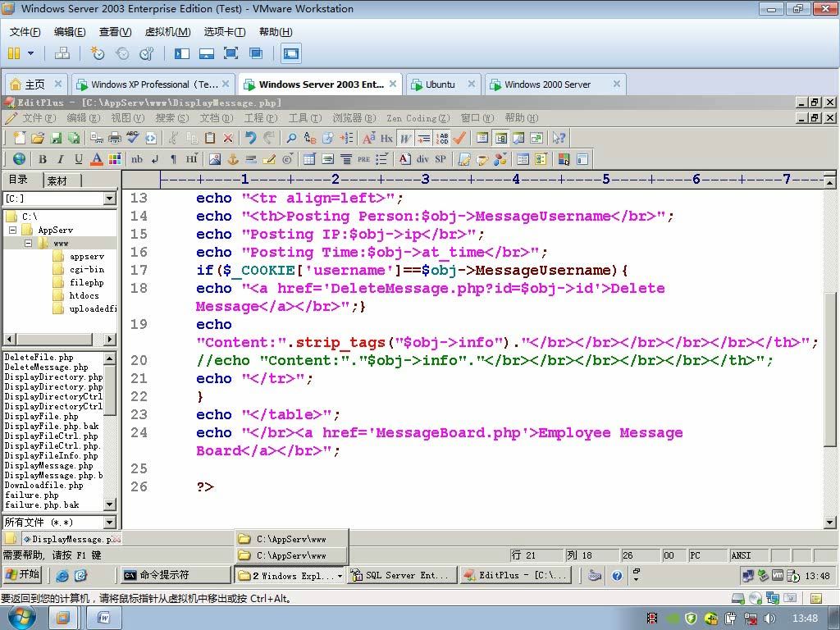Insert an image with the picture icon
840x630 pixels.
215,159
